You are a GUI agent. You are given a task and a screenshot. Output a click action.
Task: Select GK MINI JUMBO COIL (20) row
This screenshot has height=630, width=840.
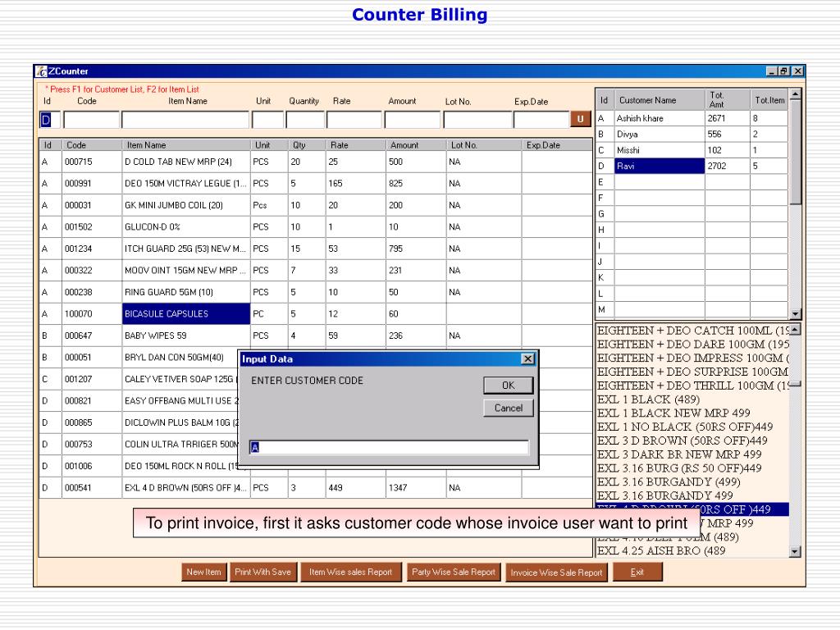pos(315,205)
